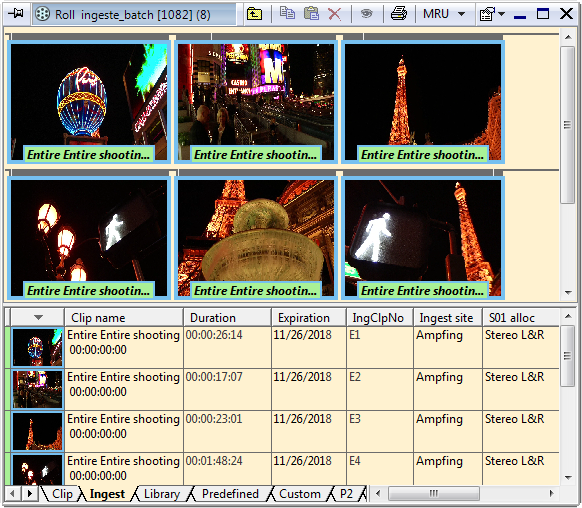Sort by the Ingest site column header

click(x=448, y=318)
